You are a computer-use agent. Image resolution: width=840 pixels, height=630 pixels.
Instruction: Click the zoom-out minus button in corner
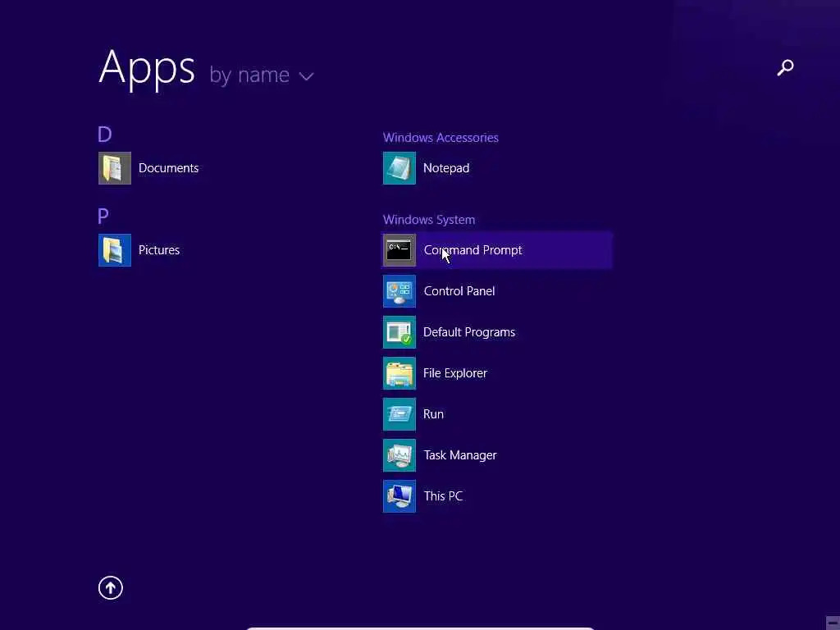tap(832, 623)
